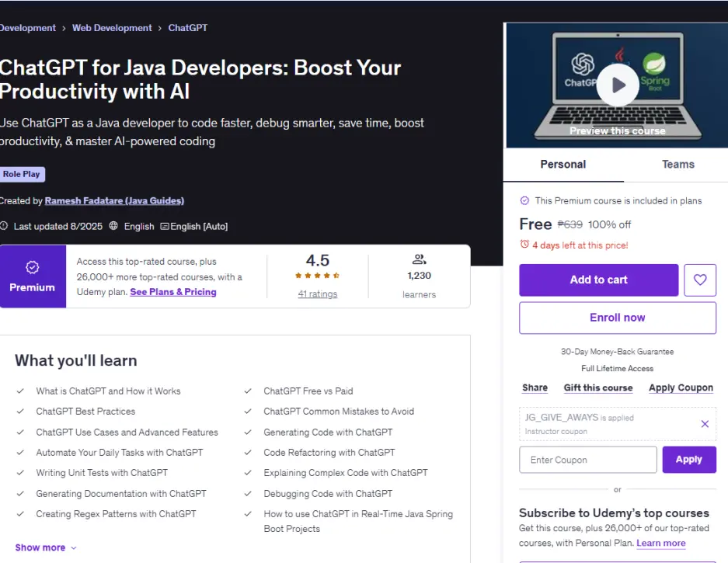View the 41 ratings
Screen dimensions: 728x563
(318, 294)
